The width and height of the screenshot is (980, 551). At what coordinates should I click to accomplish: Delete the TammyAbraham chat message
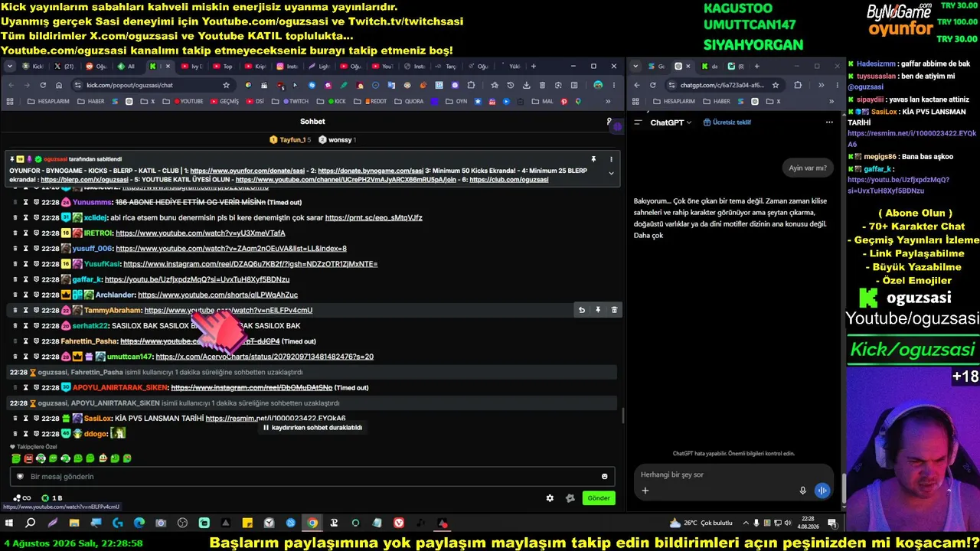pyautogui.click(x=614, y=310)
